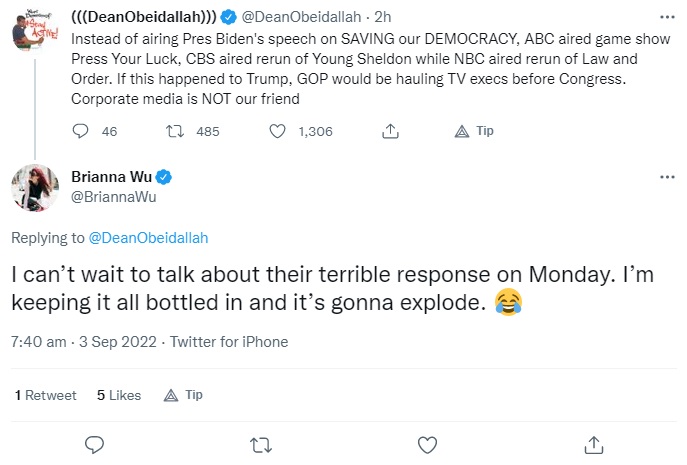View the 1 Retweet list
687x465 pixels.
coord(46,395)
